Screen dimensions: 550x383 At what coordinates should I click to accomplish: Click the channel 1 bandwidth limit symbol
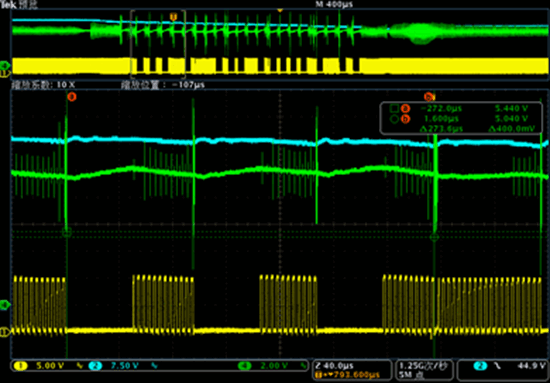coord(80,366)
